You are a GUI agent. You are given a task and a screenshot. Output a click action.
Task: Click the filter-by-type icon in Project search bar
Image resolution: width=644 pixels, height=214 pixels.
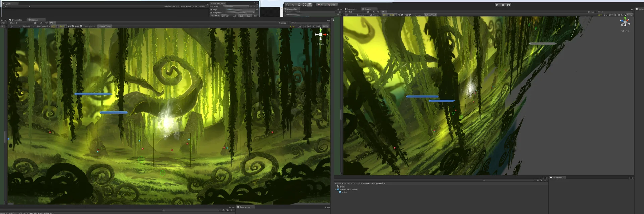(x=538, y=180)
